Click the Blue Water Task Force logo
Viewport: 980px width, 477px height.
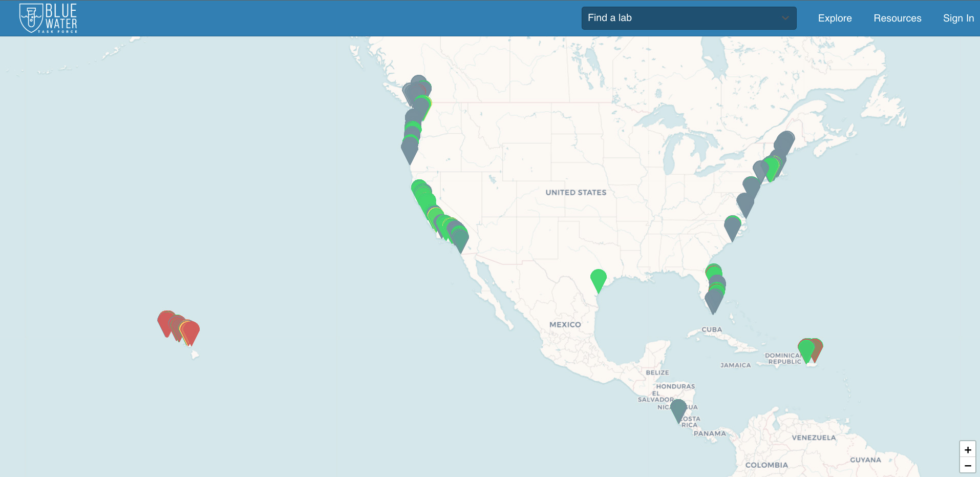click(x=48, y=18)
